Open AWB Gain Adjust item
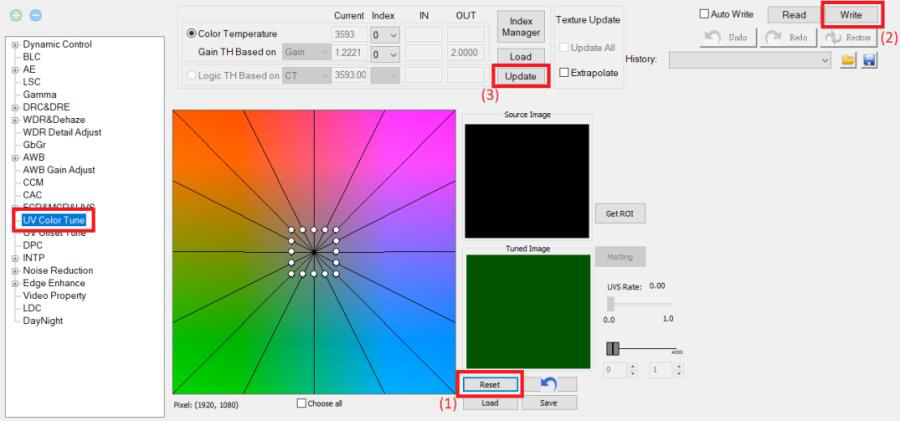The image size is (900, 421). [59, 170]
